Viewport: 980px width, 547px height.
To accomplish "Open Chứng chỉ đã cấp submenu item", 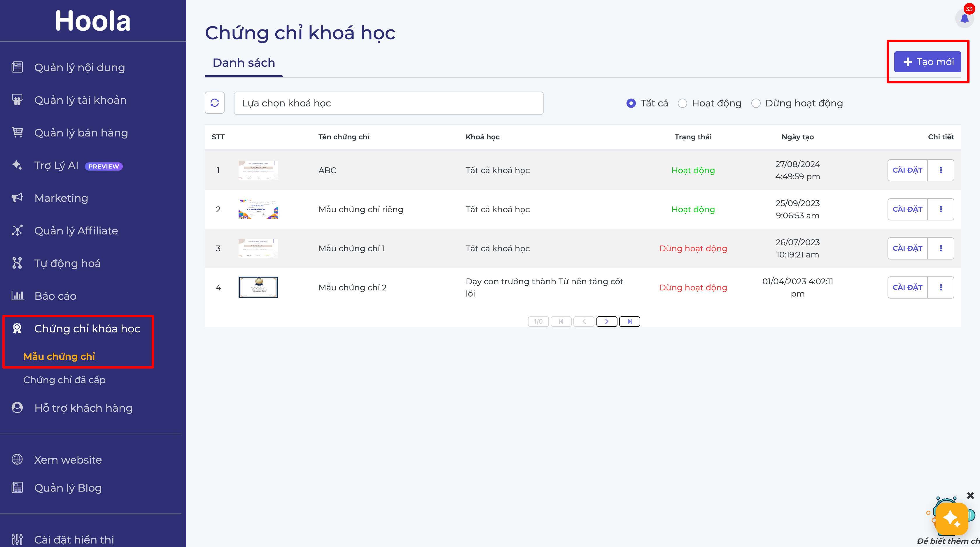I will point(64,380).
